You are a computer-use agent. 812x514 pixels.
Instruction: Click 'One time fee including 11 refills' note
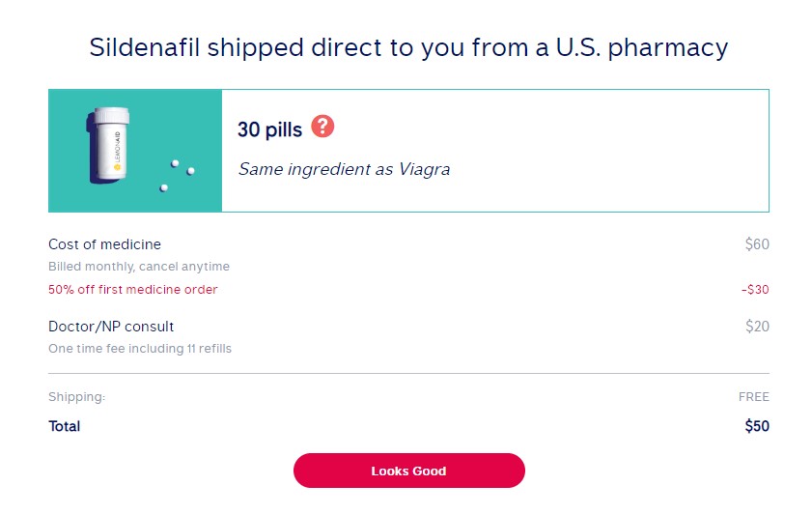tap(140, 349)
